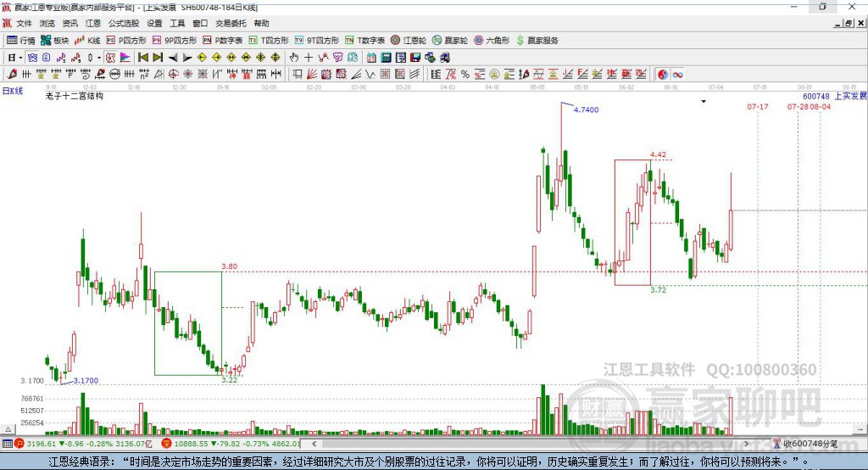
Task: Open the T四方形 tool
Action: click(269, 41)
